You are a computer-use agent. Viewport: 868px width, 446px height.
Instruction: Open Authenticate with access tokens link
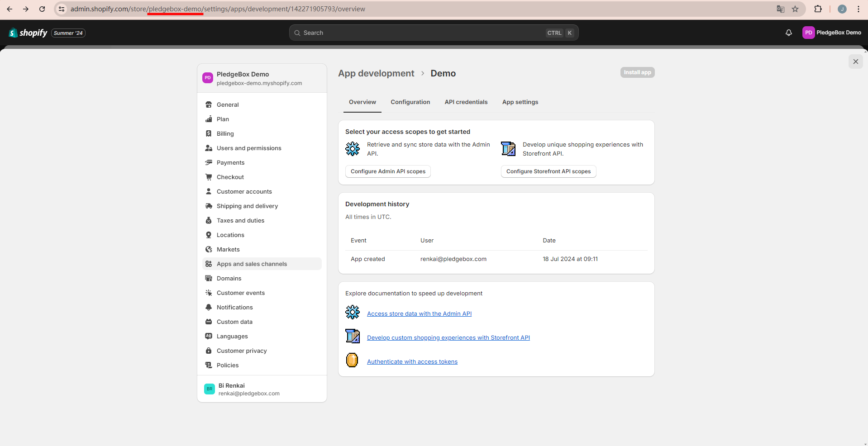click(412, 362)
